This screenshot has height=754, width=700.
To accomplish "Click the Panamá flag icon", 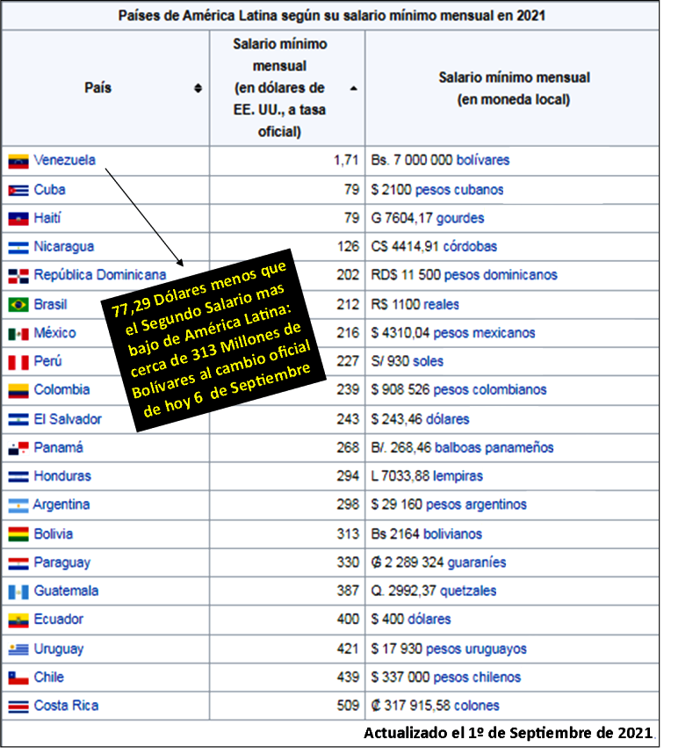I will [x=18, y=448].
